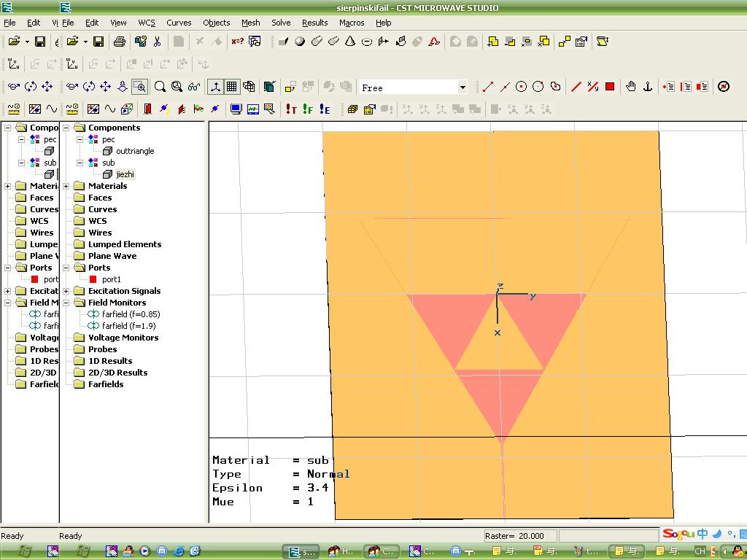Start the transient solver (!T) icon
The image size is (747, 560).
tap(290, 109)
